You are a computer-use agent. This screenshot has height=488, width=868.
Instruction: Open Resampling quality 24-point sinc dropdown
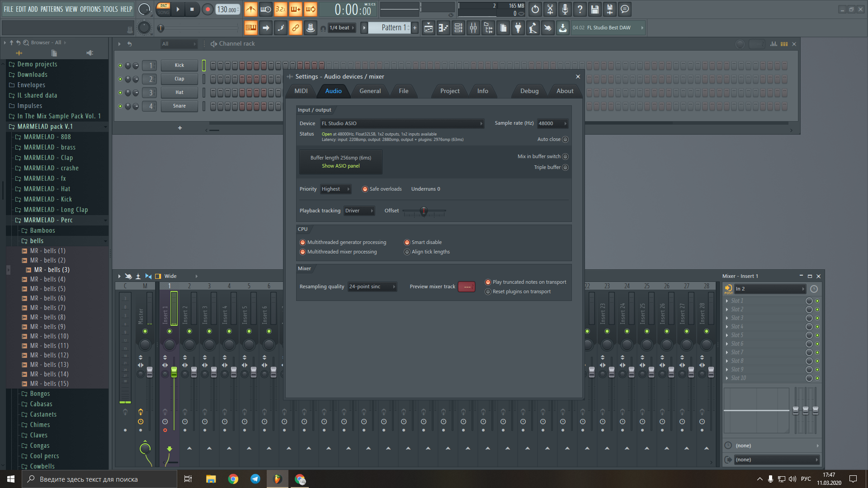point(372,286)
